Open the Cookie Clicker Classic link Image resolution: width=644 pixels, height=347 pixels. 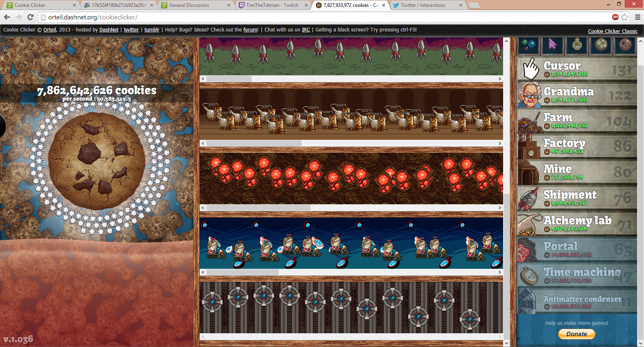tap(613, 31)
